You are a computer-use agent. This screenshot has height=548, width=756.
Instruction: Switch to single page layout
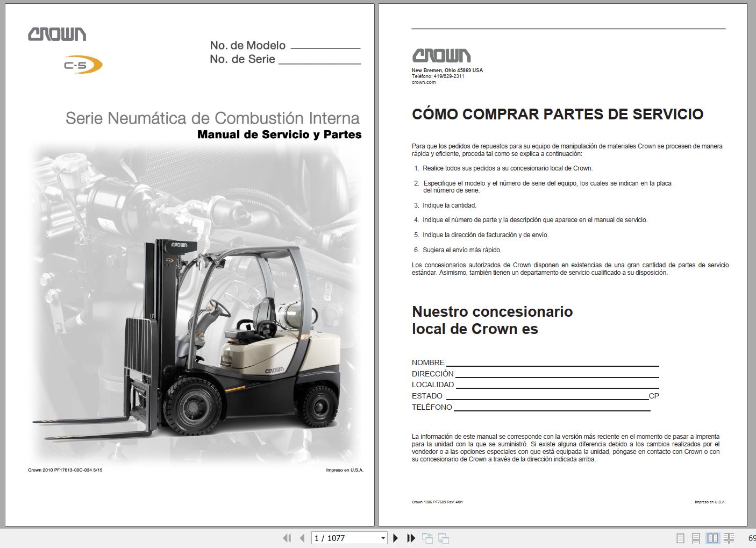pos(680,538)
